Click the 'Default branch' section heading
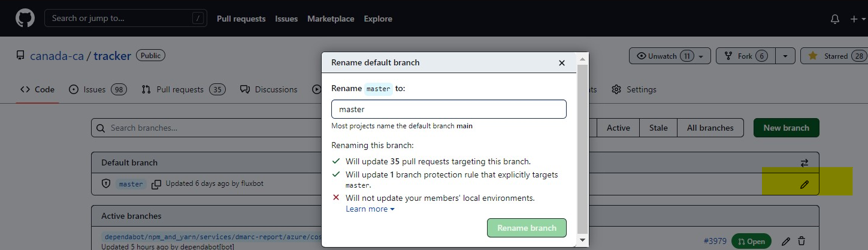 [129, 162]
